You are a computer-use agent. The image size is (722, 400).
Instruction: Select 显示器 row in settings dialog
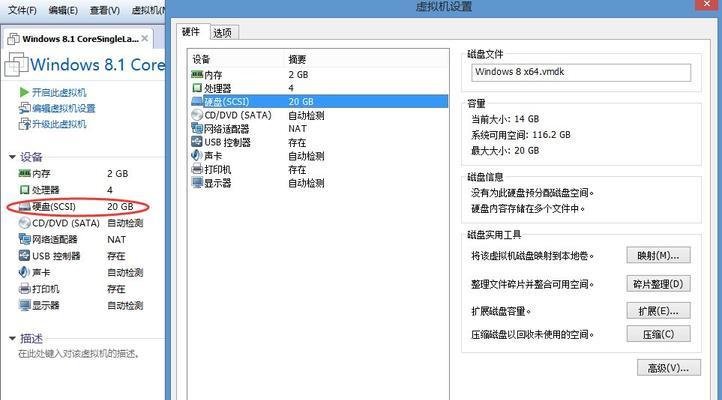pos(319,183)
